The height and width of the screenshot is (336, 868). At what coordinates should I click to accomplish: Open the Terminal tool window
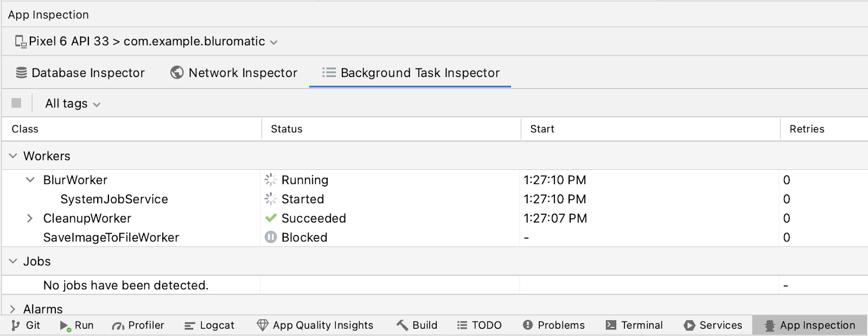[x=634, y=325]
